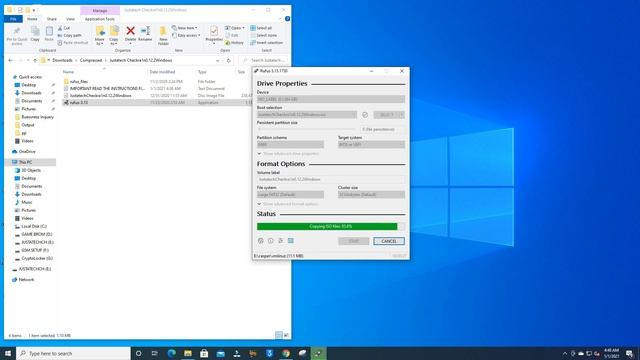640x360 pixels.
Task: Expand Show advanced drive properties
Action: pos(288,154)
